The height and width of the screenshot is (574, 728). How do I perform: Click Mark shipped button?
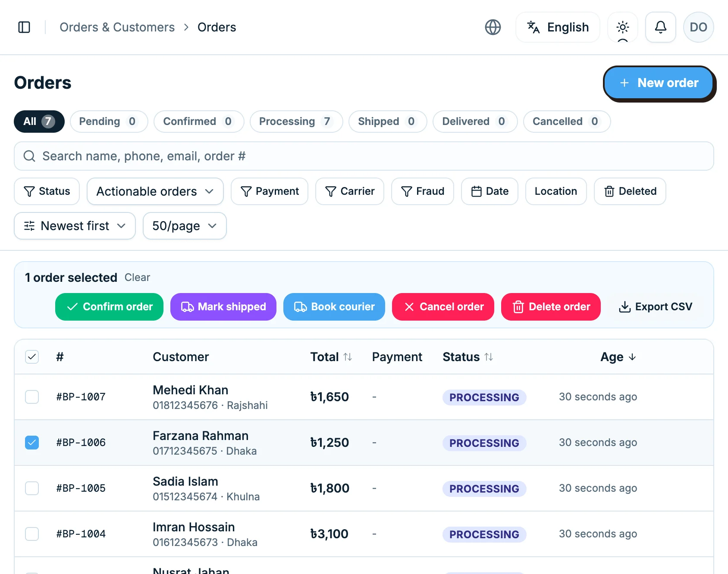223,307
